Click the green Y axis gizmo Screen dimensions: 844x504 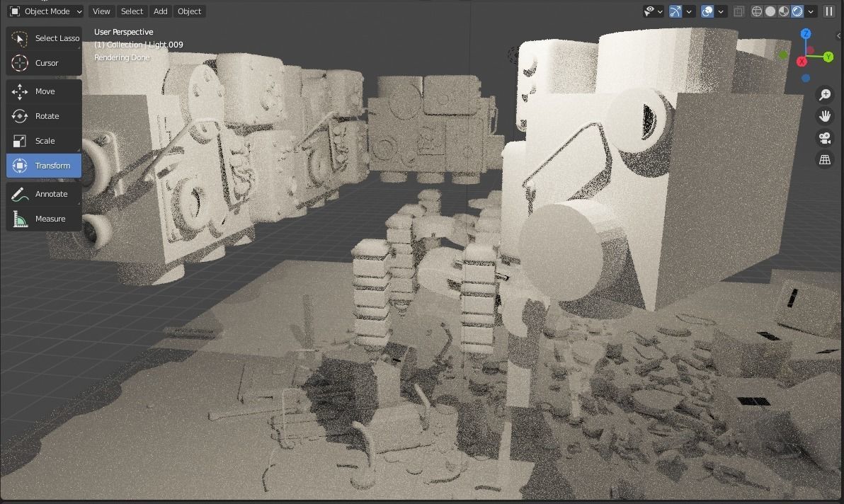(x=828, y=57)
